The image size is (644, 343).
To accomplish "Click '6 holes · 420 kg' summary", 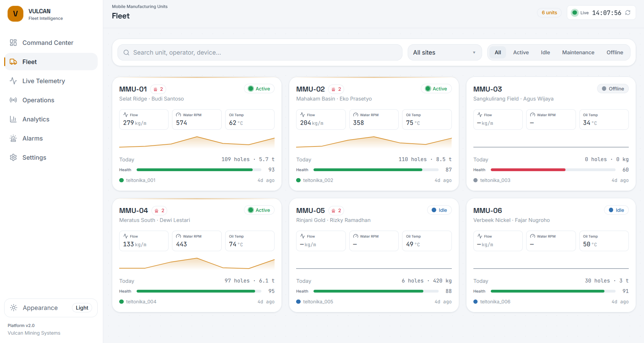I will (427, 281).
